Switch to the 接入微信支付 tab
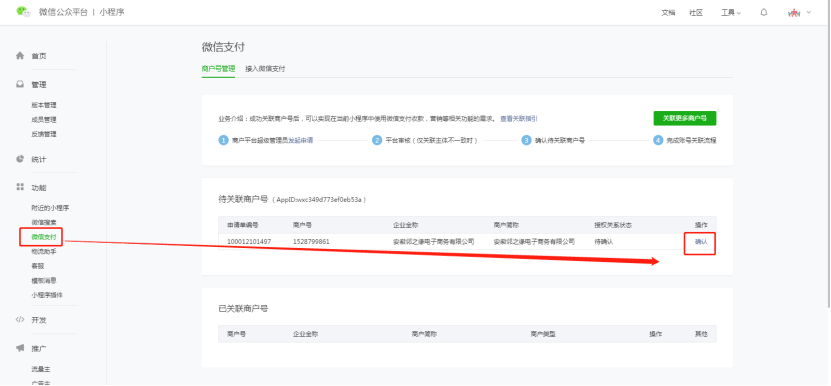 pyautogui.click(x=265, y=68)
